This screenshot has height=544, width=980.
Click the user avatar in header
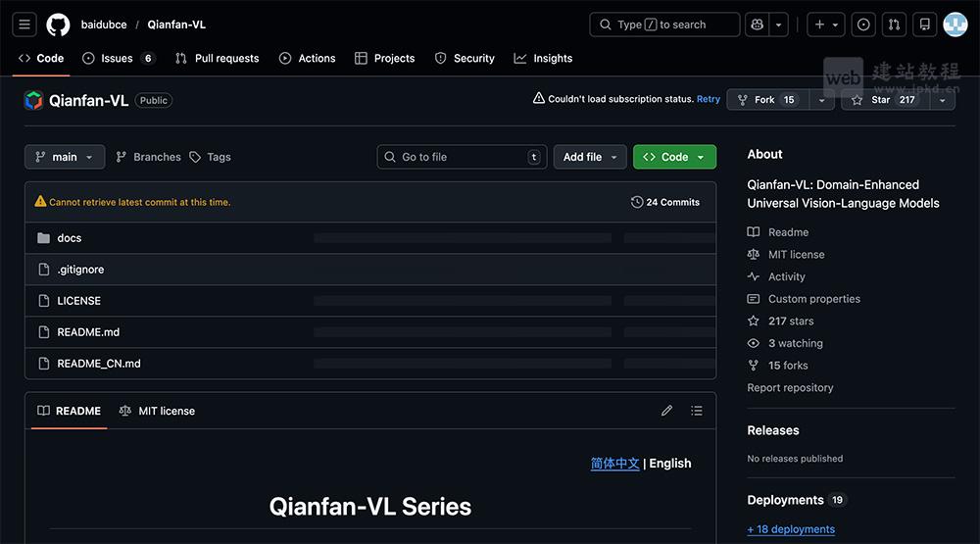point(955,25)
